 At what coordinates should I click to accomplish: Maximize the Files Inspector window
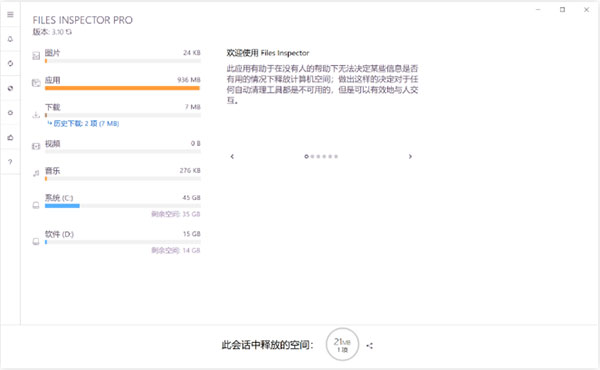562,10
